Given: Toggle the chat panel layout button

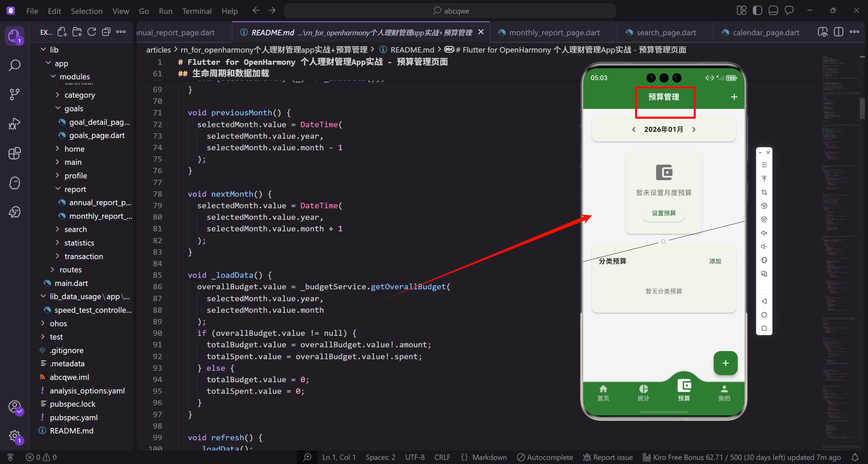Looking at the screenshot, I should pos(789,11).
